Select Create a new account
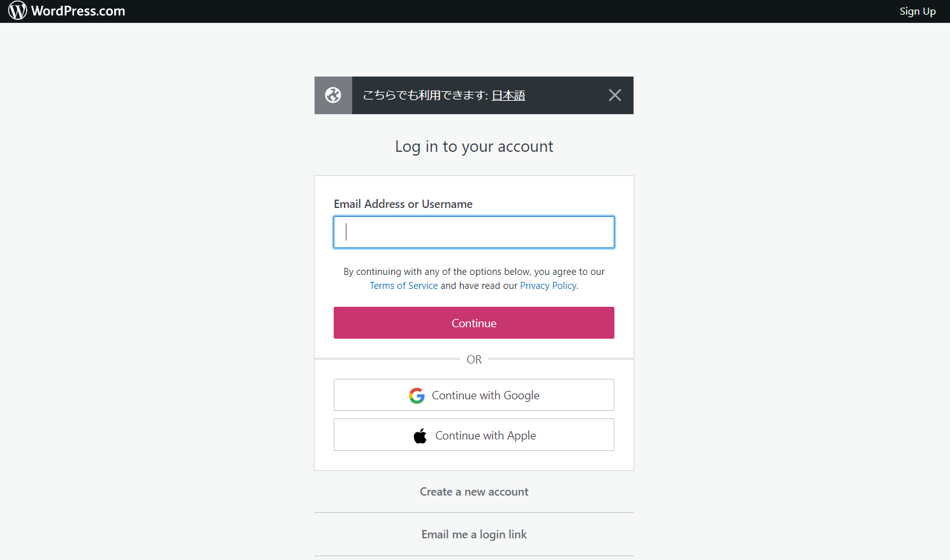 473,492
